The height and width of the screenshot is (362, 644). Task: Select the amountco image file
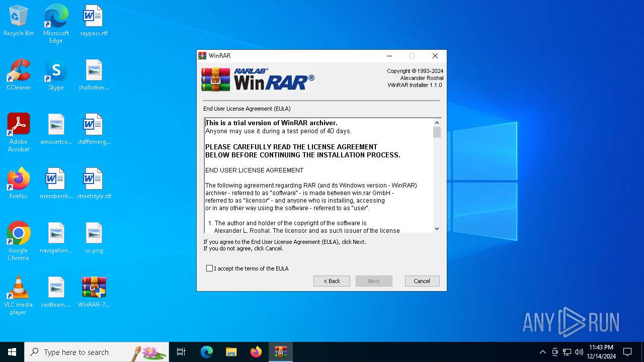click(x=56, y=130)
